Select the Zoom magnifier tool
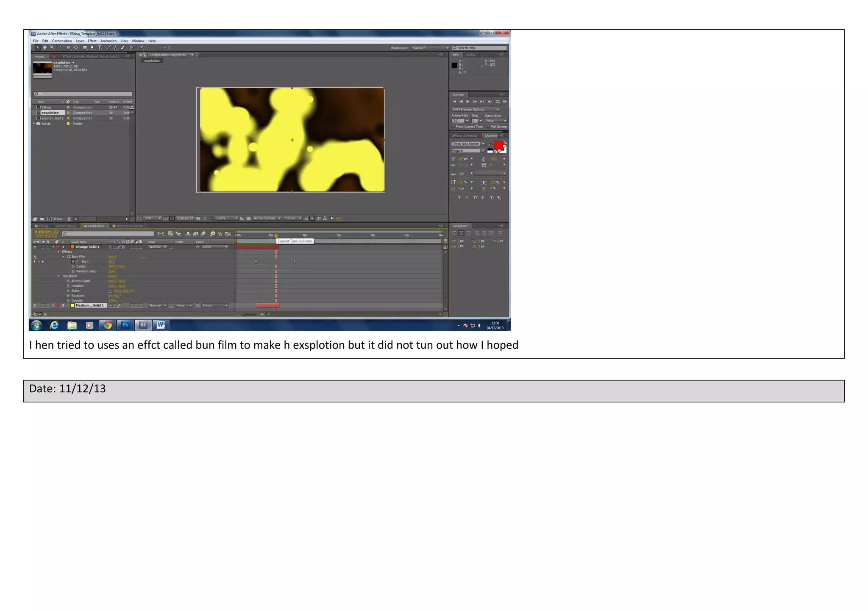This screenshot has width=868, height=613. tap(52, 48)
